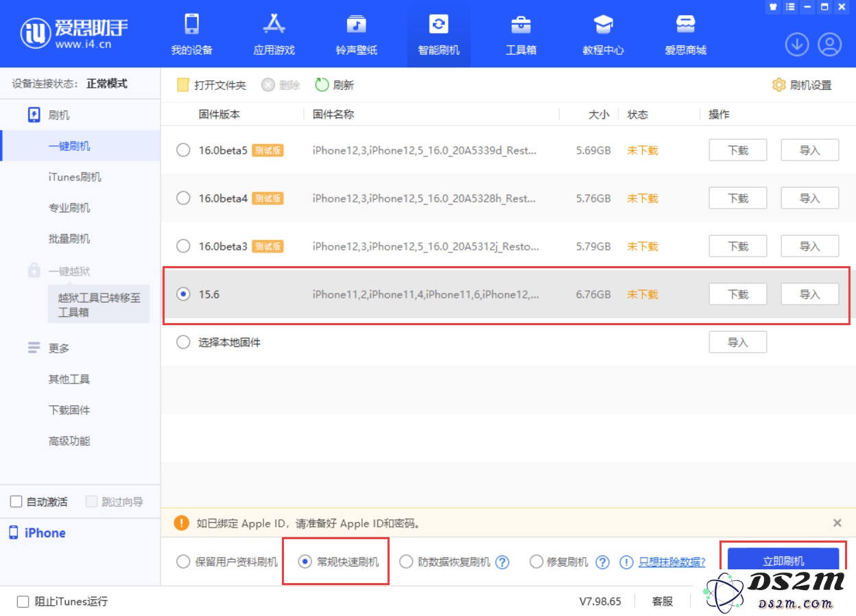Click 打开文件夹 folder icon
This screenshot has width=856, height=616.
(183, 85)
